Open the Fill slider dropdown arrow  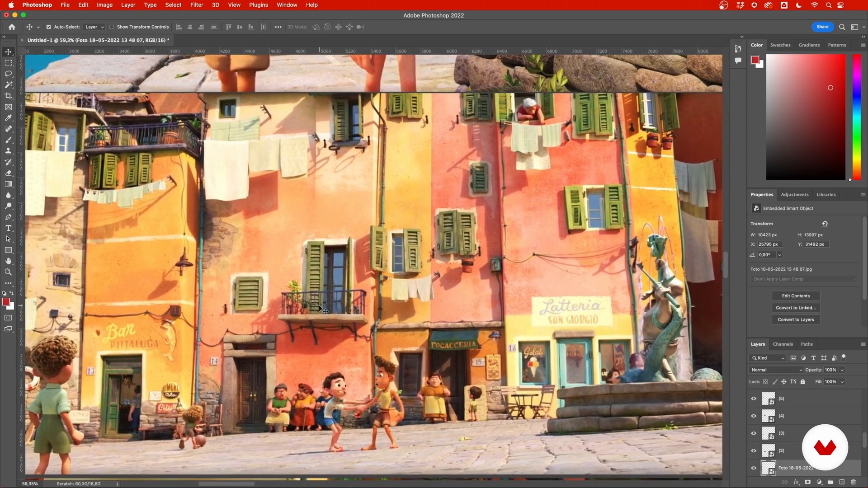[x=842, y=382]
